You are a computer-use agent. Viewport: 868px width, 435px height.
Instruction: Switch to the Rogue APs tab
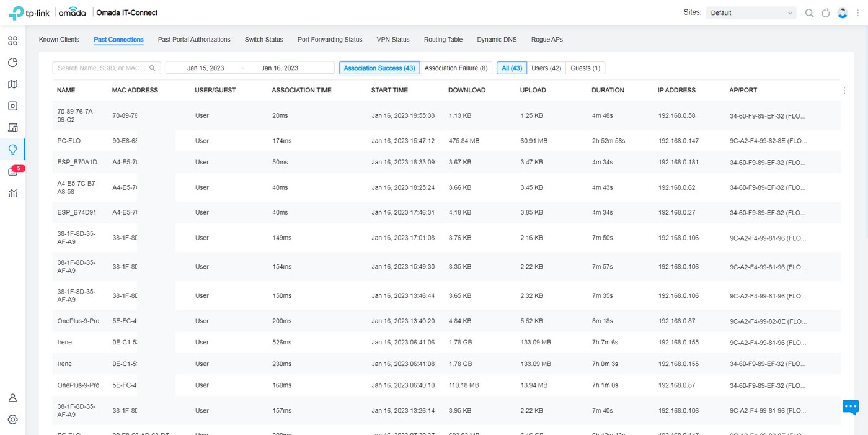(547, 40)
